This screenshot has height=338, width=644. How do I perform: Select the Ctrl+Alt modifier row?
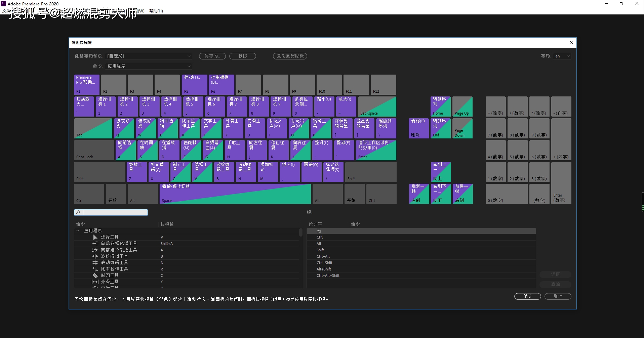[421, 256]
